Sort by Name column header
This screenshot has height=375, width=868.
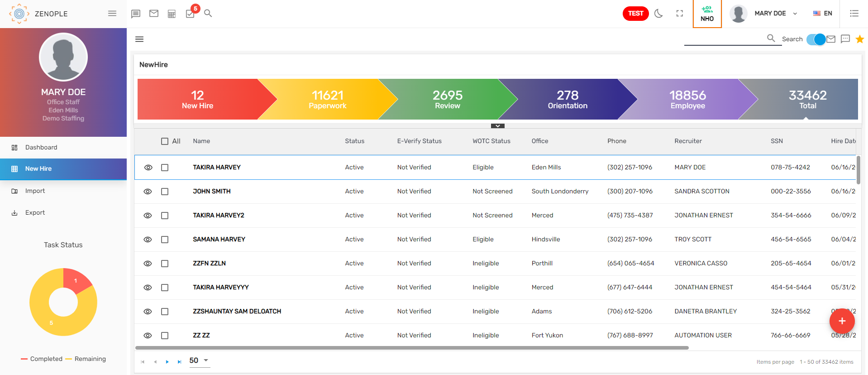[201, 141]
